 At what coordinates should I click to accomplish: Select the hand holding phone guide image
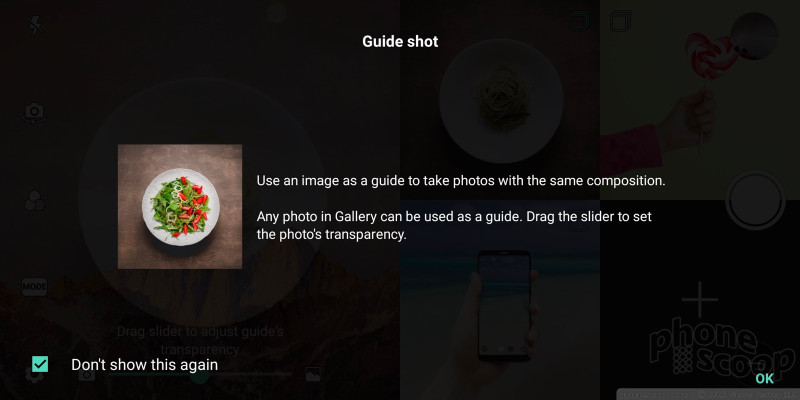coord(499,300)
